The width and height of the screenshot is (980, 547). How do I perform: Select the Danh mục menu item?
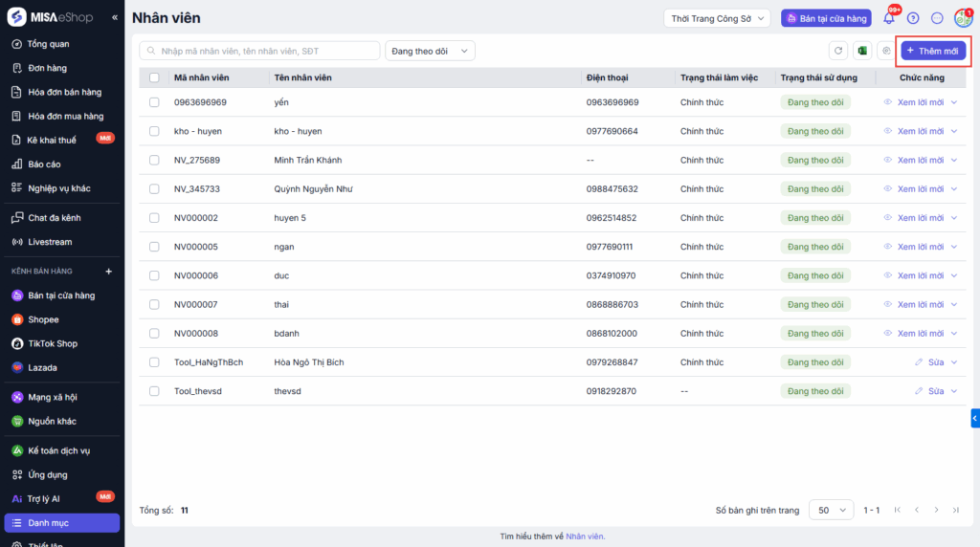click(x=62, y=523)
